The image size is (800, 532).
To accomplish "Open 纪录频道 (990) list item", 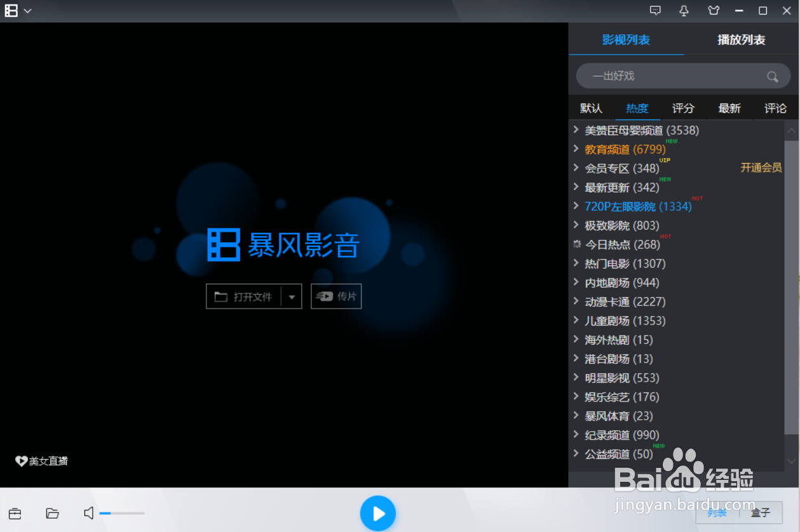I will coord(622,435).
